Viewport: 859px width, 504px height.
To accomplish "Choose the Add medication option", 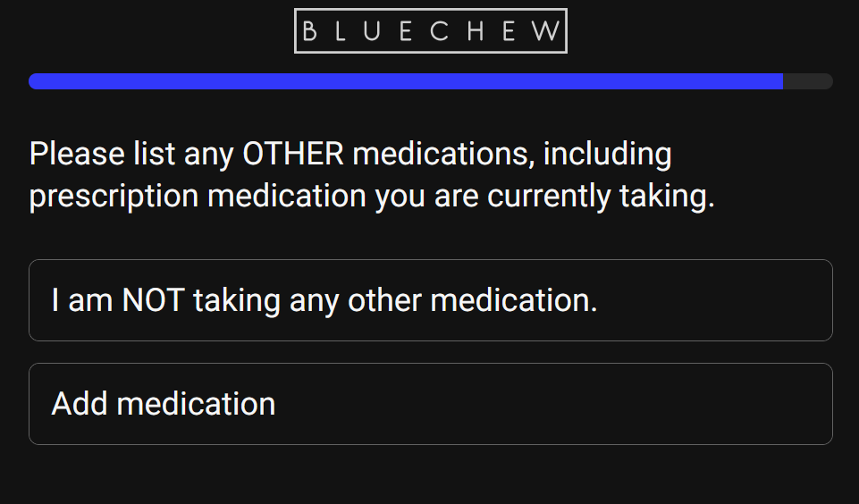I will click(x=431, y=404).
